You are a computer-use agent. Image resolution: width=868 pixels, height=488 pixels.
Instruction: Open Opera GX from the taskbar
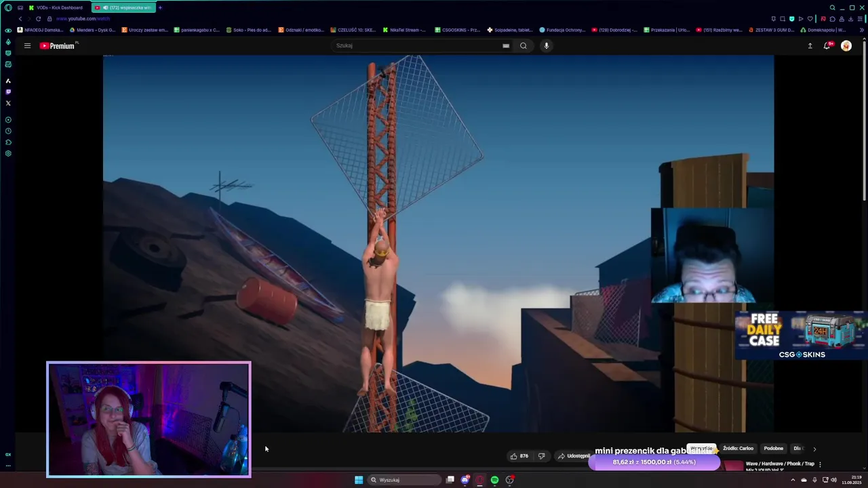click(x=479, y=480)
